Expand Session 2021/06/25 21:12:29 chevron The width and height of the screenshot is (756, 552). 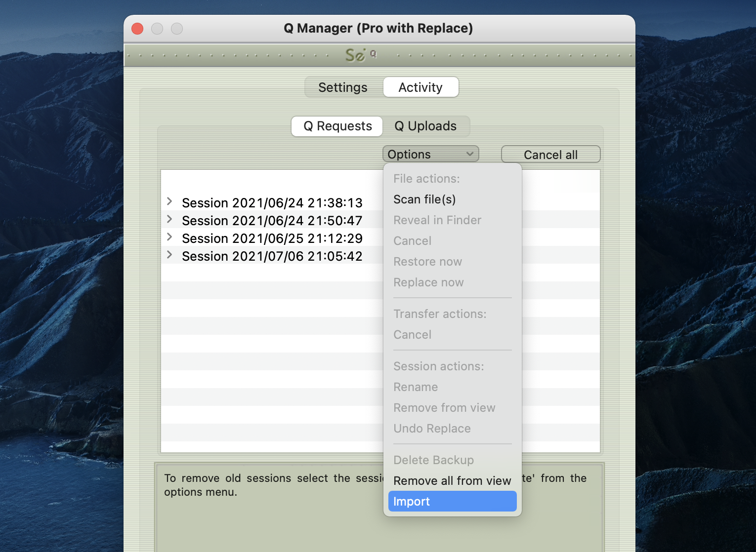(169, 237)
